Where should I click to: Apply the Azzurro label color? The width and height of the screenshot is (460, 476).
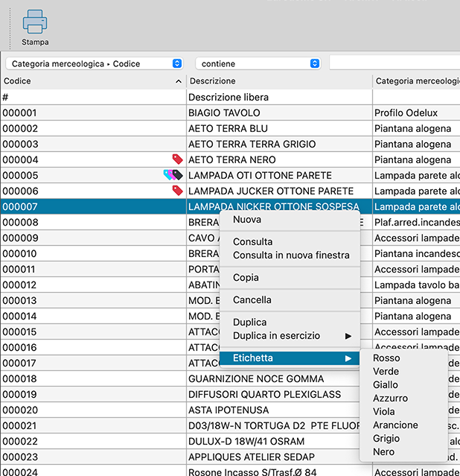[390, 399]
